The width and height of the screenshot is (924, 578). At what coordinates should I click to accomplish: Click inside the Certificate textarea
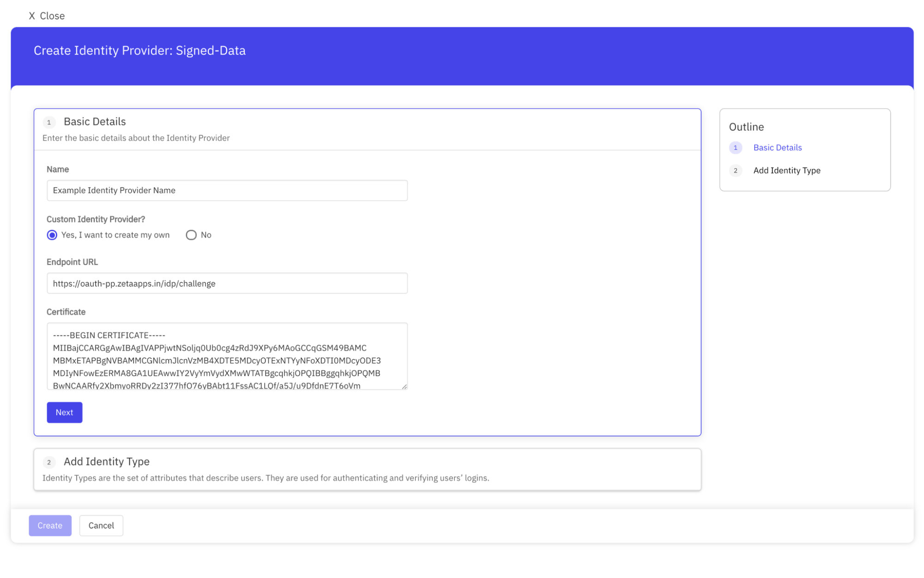point(226,356)
